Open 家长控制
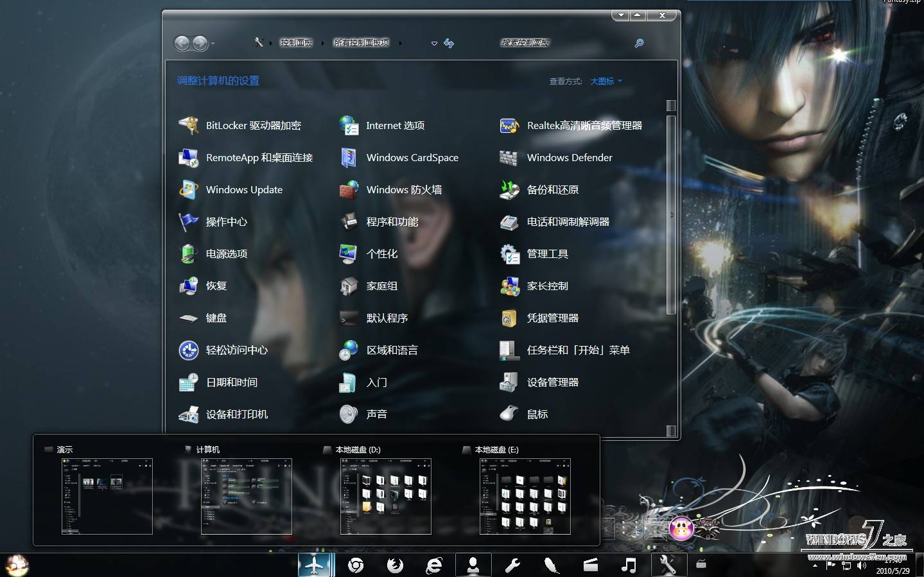The image size is (924, 577). coord(534,286)
